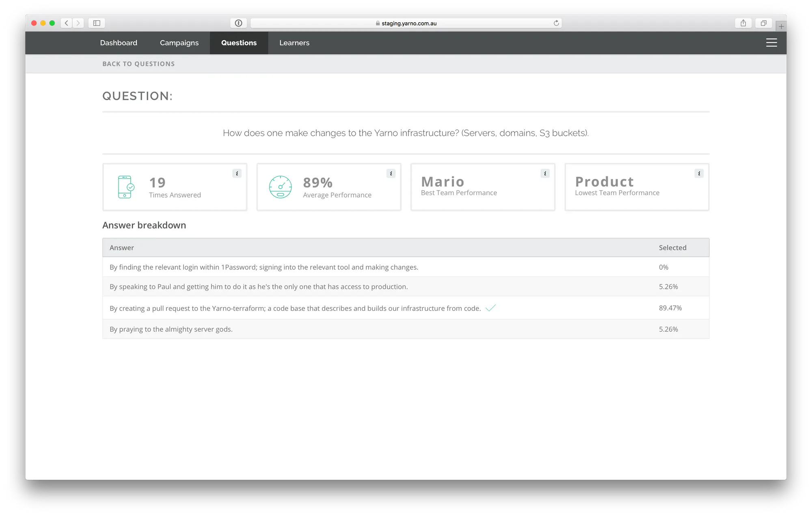Select the Selected column header

point(672,247)
